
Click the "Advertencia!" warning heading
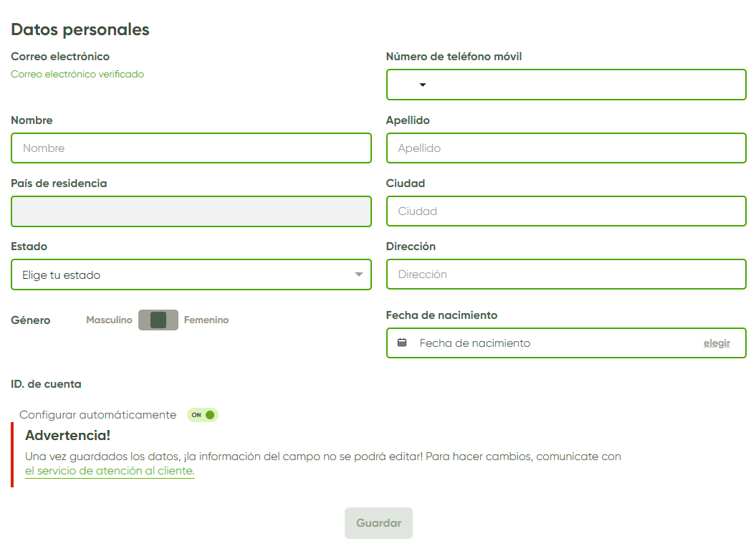click(x=67, y=436)
